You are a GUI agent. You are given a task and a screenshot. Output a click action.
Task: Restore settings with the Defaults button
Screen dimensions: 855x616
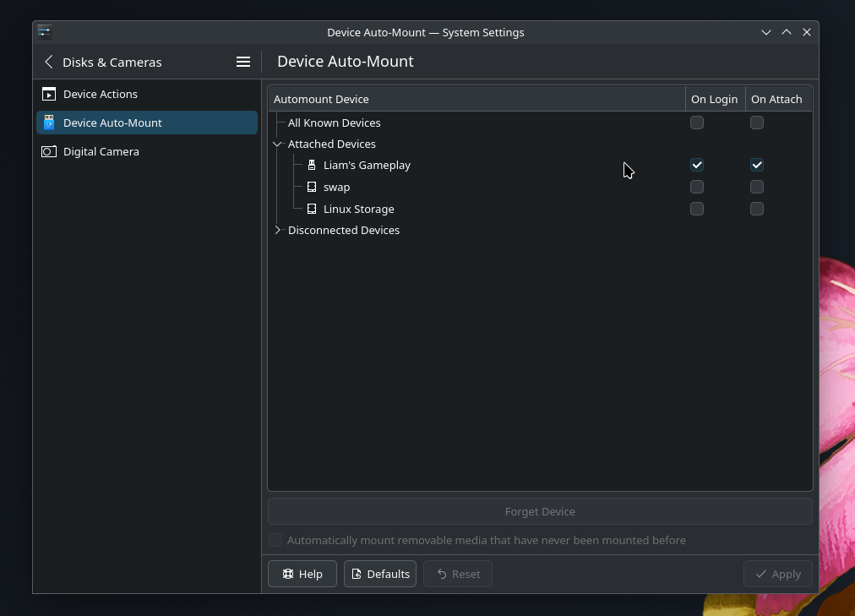[380, 574]
